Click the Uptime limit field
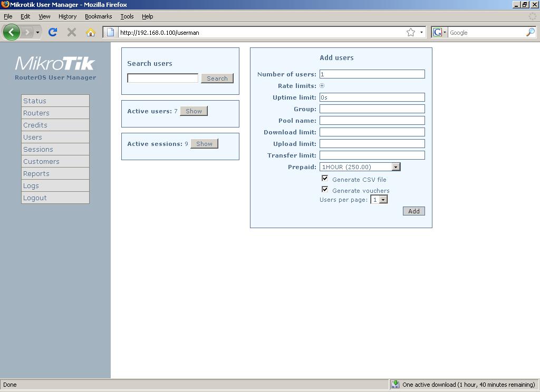The image size is (540, 392). click(x=372, y=97)
